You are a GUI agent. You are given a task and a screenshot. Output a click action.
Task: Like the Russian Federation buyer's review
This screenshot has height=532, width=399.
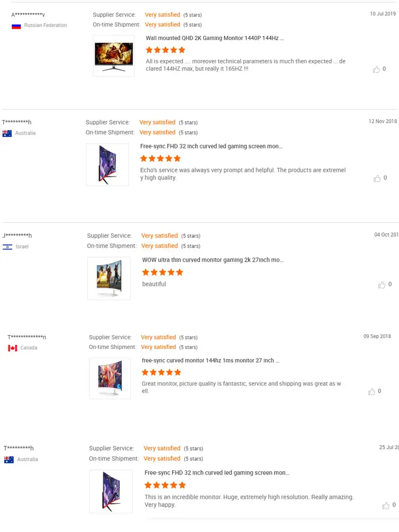[x=377, y=69]
